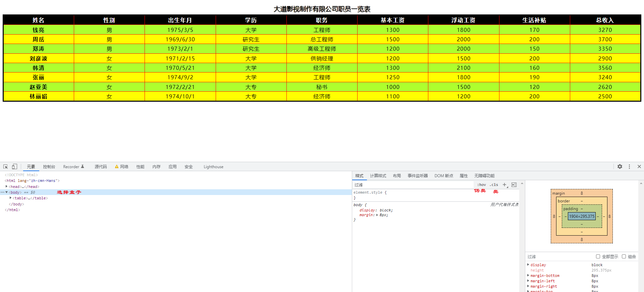Screen dimensions: 644x292
Task: Expand the computed margin-right property
Action: tap(528, 286)
